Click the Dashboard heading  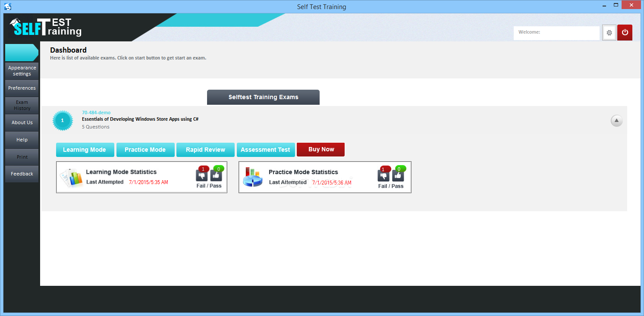coord(68,50)
